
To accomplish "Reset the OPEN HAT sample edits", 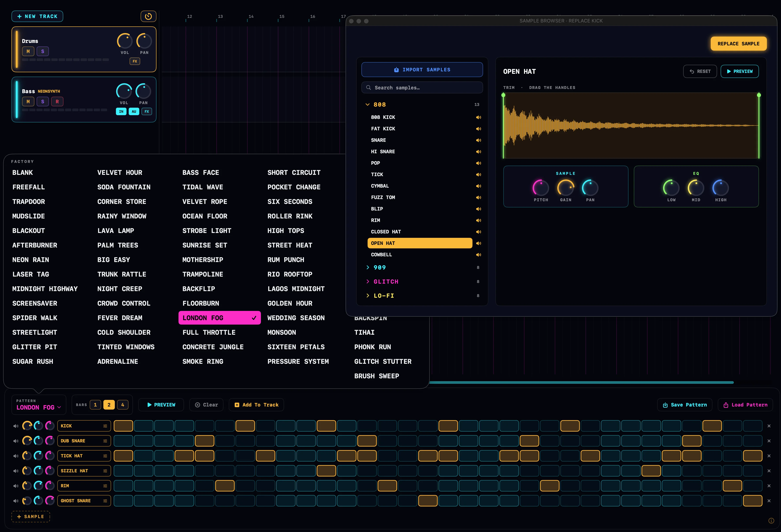I will click(x=700, y=71).
